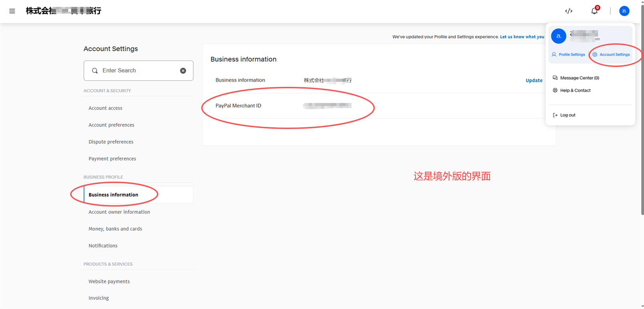Open the developer code icon

pos(569,11)
